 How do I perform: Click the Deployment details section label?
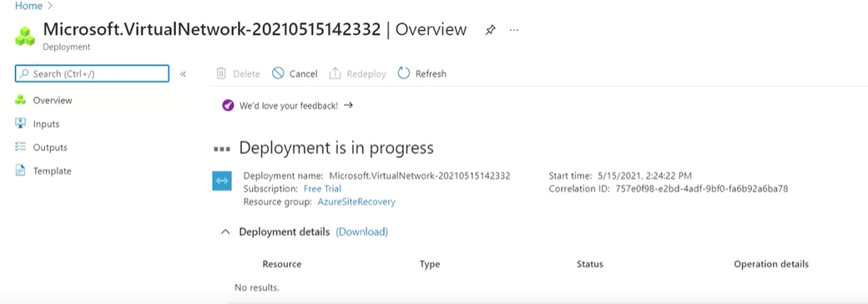click(x=284, y=232)
